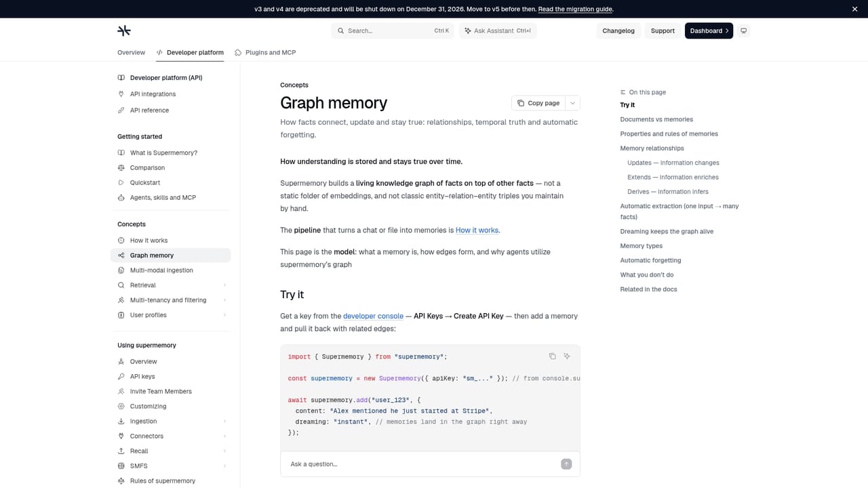The width and height of the screenshot is (868, 488).
Task: Jump to Memory types section
Action: pos(642,246)
